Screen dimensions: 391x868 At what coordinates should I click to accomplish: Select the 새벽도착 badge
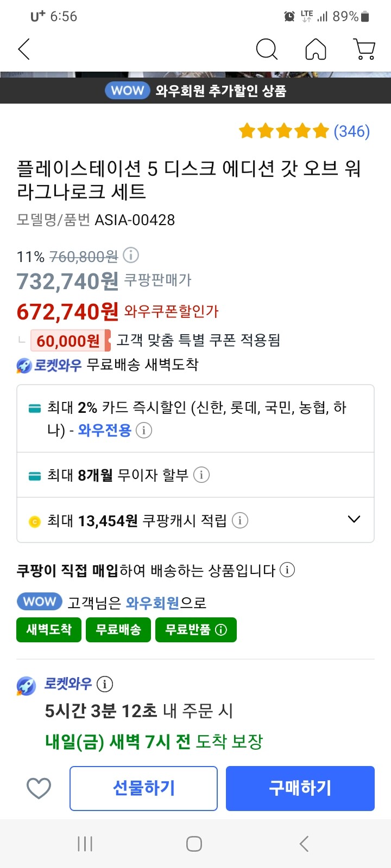coord(48,630)
